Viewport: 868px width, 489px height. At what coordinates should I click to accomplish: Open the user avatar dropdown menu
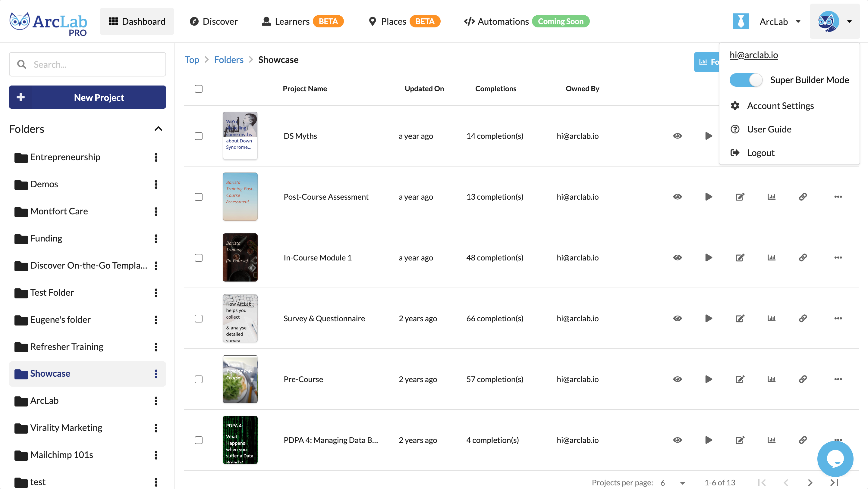835,22
